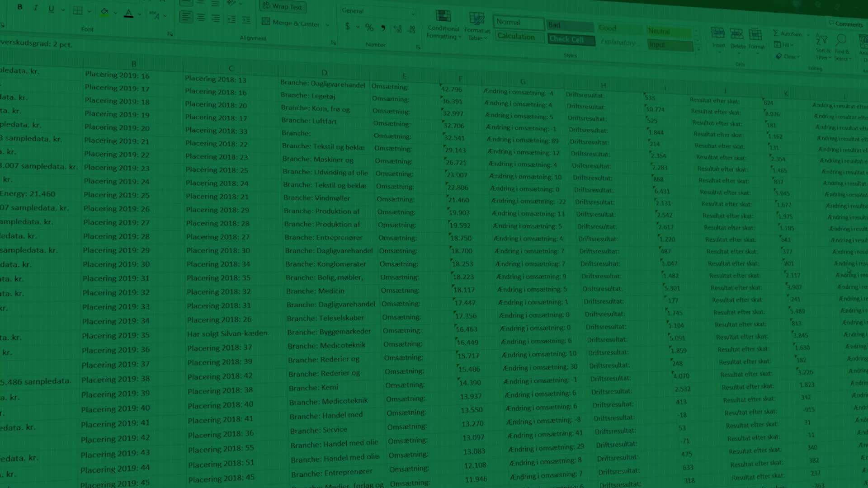This screenshot has height=488, width=868.
Task: Select cell "Branche: Luftfart"
Action: (309, 121)
